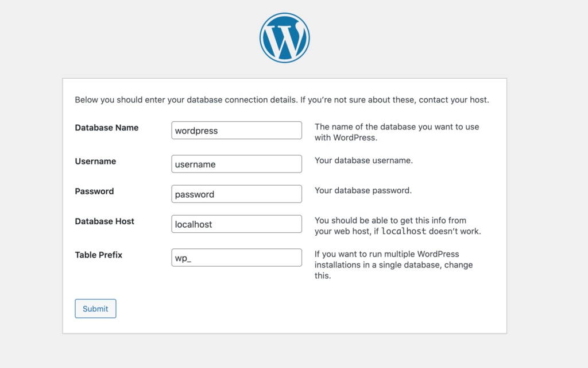Click the Database Host input field
The width and height of the screenshot is (588, 368).
pyautogui.click(x=237, y=224)
